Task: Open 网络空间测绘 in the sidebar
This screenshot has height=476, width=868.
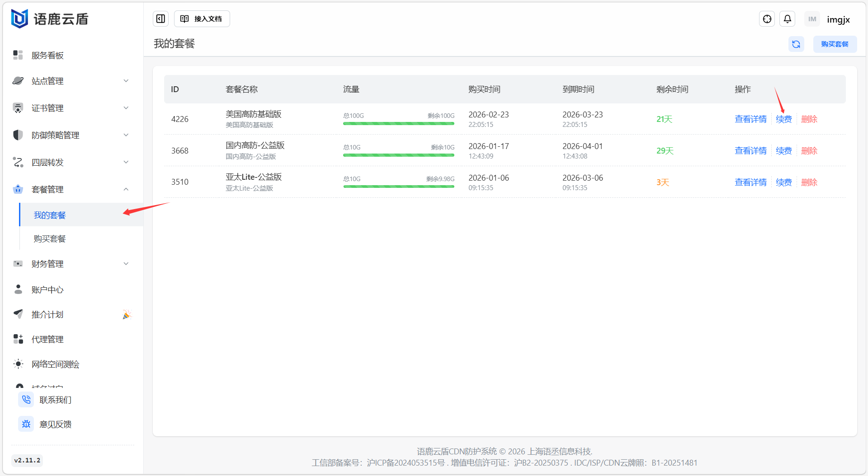Action: coord(55,364)
